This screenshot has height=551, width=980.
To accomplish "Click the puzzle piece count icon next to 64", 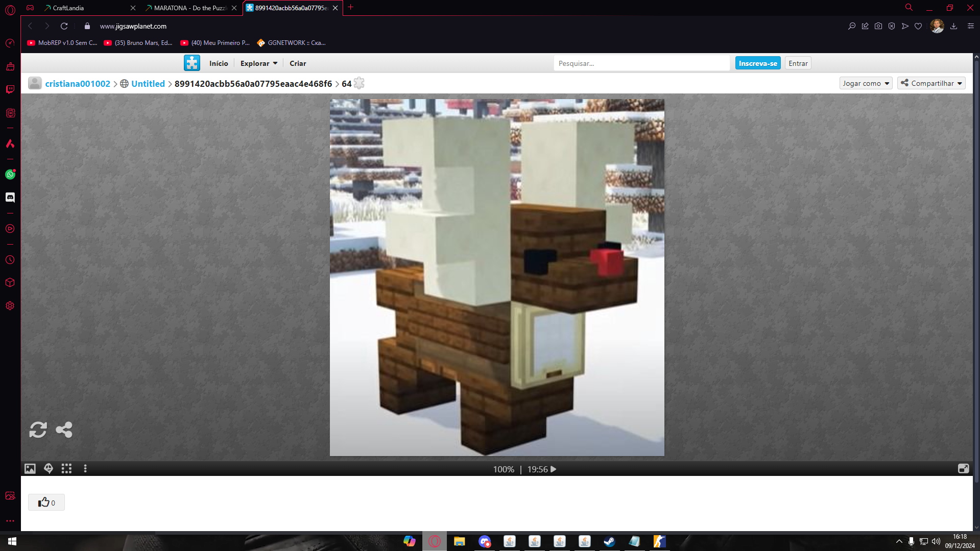I will click(359, 83).
